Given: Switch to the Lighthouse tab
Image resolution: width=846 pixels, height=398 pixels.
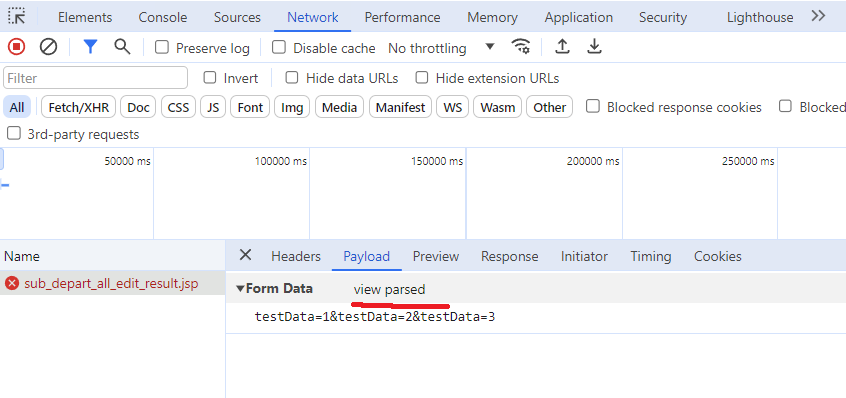Looking at the screenshot, I should point(760,17).
